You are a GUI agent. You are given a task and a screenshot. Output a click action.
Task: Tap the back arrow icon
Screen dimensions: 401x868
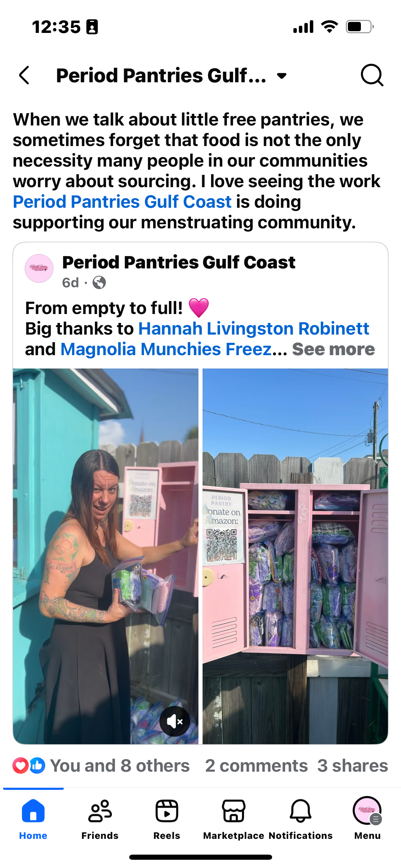coord(24,75)
